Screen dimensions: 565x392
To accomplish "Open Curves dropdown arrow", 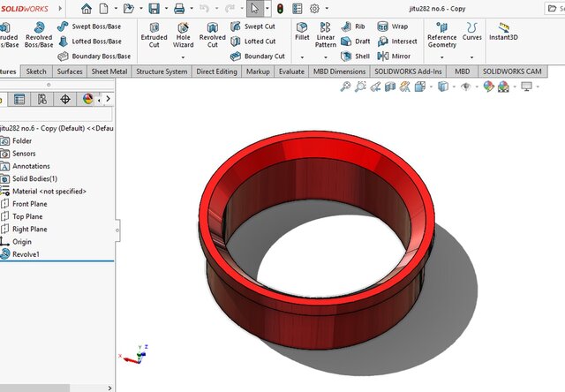I will 471,57.
